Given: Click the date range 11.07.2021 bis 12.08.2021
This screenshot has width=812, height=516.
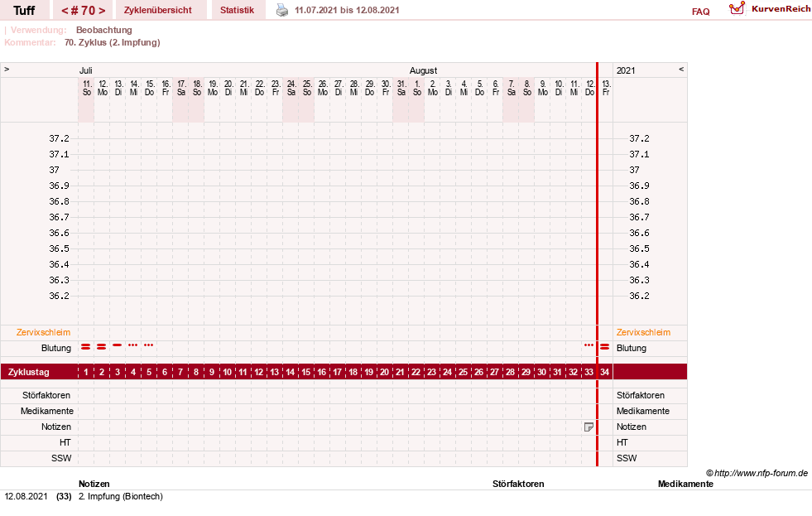Looking at the screenshot, I should tap(347, 10).
